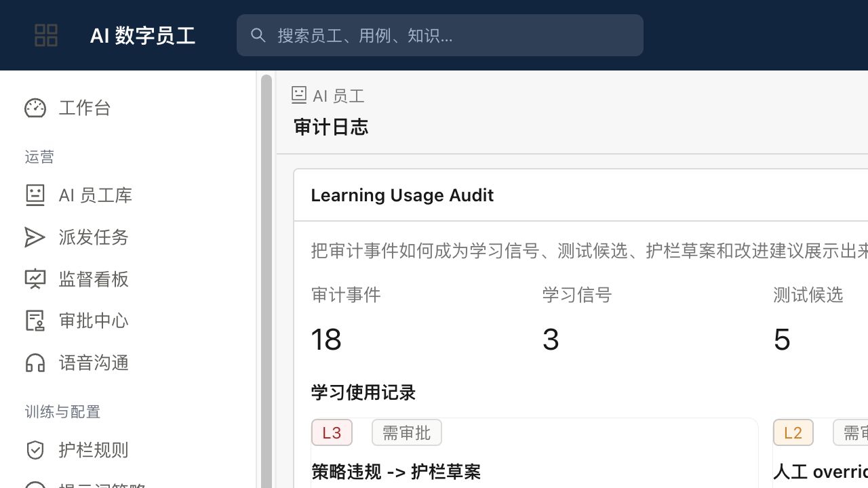Click the 工作台 dashboard gauge icon
868x488 pixels.
(x=35, y=108)
